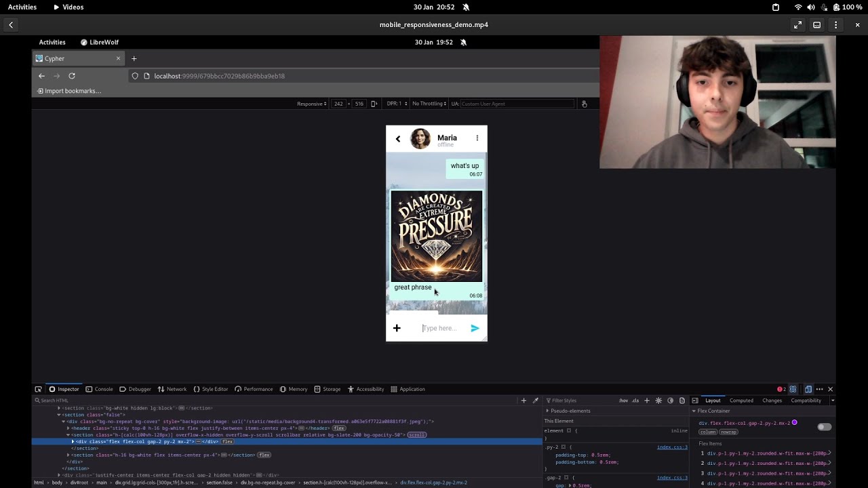868x488 pixels.
Task: Click the 'section.false' breadcrumb
Action: pyautogui.click(x=218, y=483)
